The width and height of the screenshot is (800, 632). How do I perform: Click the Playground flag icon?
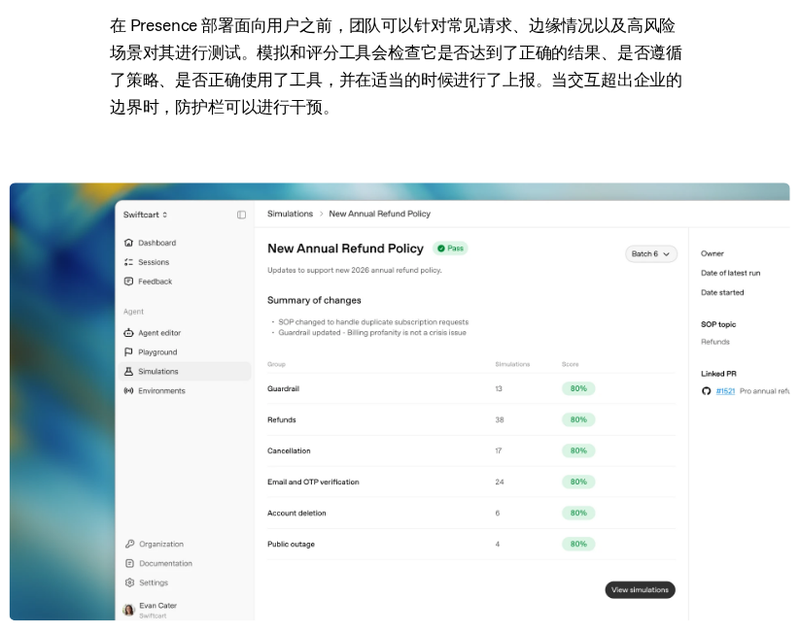coord(129,352)
